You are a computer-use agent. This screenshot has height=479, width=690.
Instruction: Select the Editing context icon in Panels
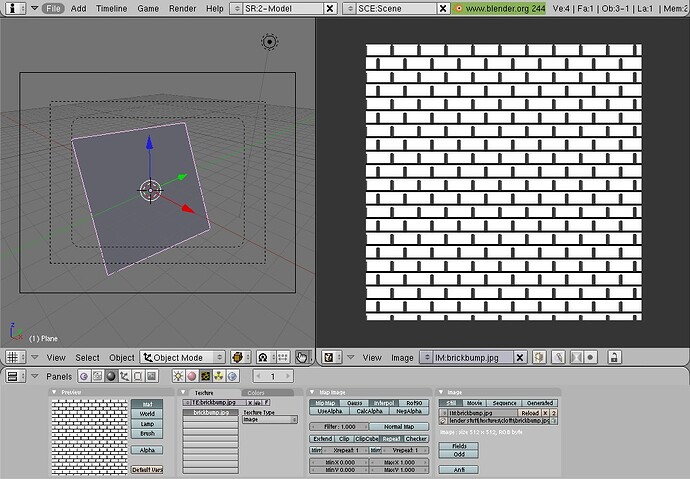(x=138, y=376)
